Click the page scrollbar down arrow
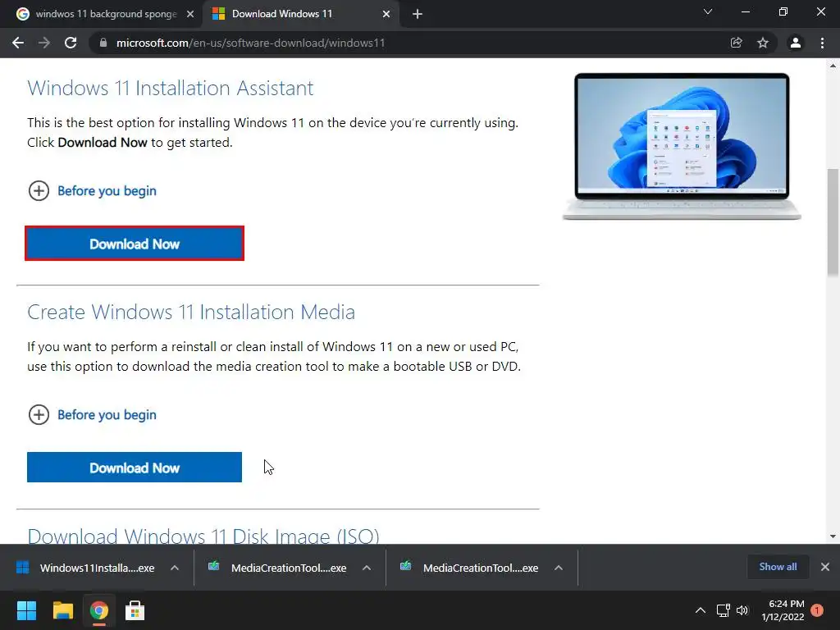Image resolution: width=840 pixels, height=630 pixels. point(833,536)
